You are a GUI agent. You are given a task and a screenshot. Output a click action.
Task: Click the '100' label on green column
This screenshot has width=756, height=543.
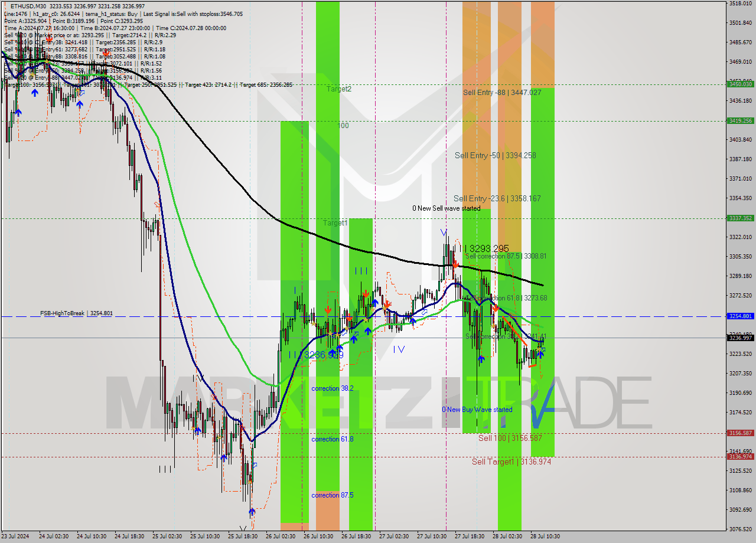pyautogui.click(x=343, y=126)
